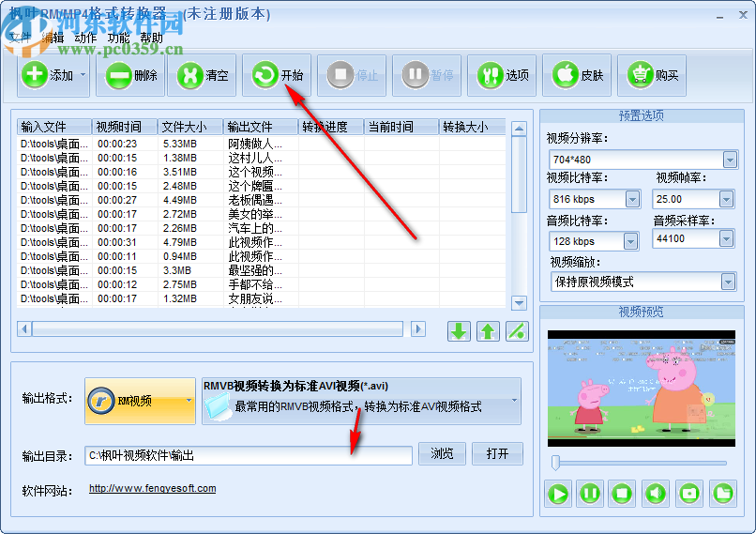This screenshot has height=534, width=756.
Task: Stop the video preview playback
Action: 622,494
